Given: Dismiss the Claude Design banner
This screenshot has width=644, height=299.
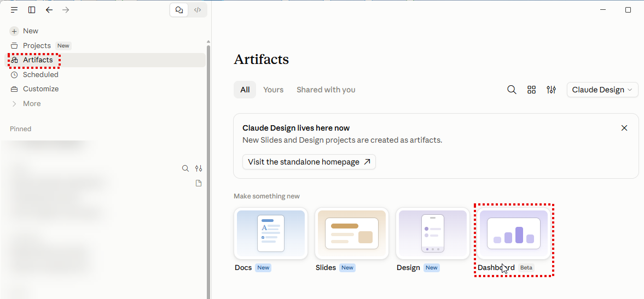Looking at the screenshot, I should coord(624,128).
